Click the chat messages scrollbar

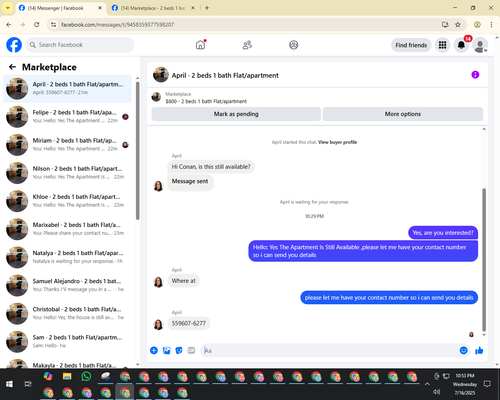(x=484, y=260)
